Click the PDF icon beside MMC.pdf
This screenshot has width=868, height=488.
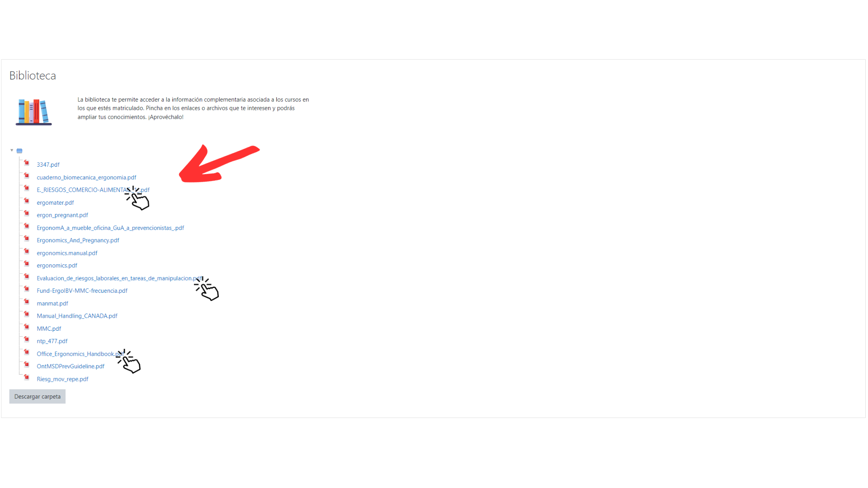[x=27, y=327]
